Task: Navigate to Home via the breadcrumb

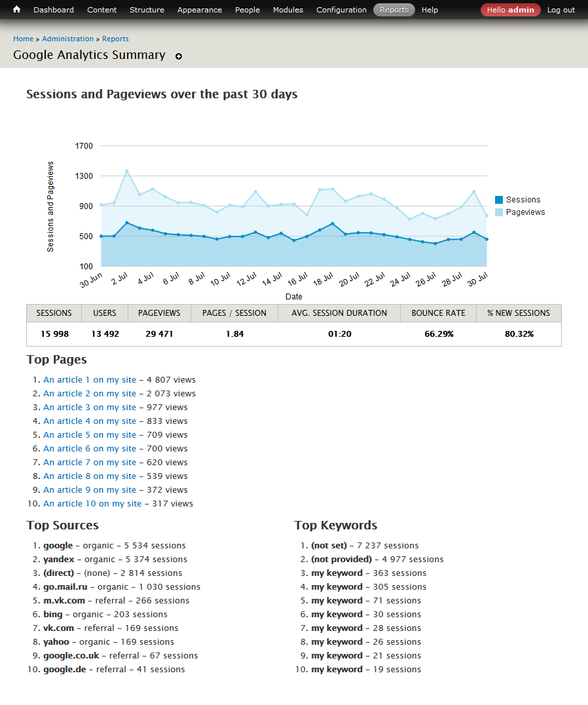Action: tap(23, 39)
